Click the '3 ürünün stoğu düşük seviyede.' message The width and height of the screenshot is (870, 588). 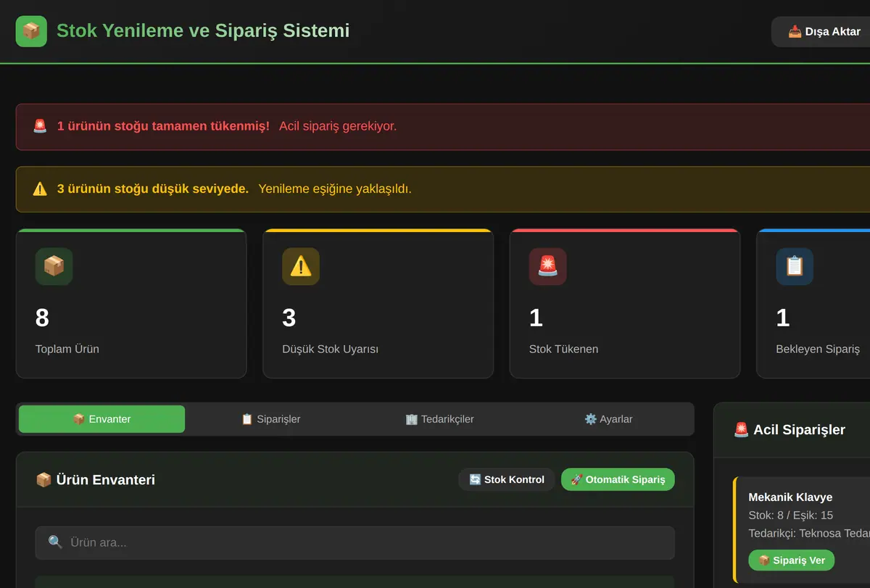point(153,189)
